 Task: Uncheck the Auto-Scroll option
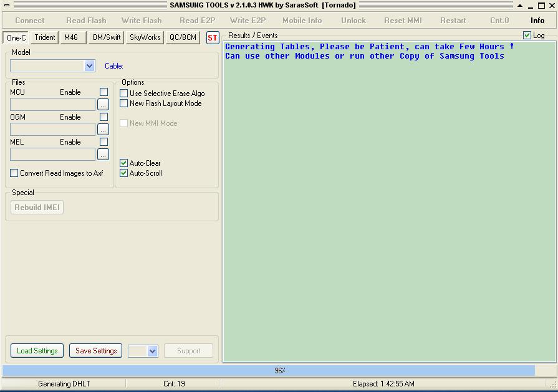(x=124, y=173)
